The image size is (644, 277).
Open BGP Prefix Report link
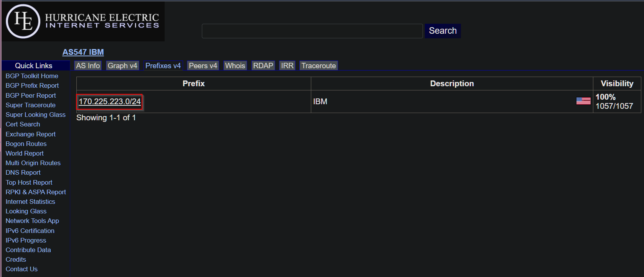coord(32,85)
